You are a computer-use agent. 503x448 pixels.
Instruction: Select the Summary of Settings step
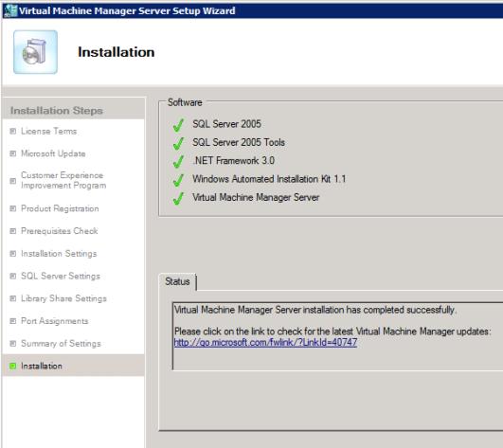(61, 344)
